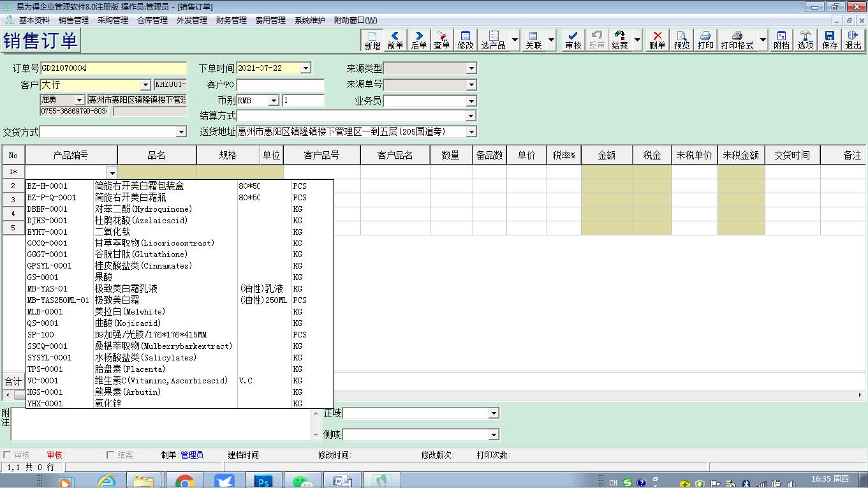This screenshot has height=488, width=868.
Task: Click the 客户PO input field
Action: [281, 85]
